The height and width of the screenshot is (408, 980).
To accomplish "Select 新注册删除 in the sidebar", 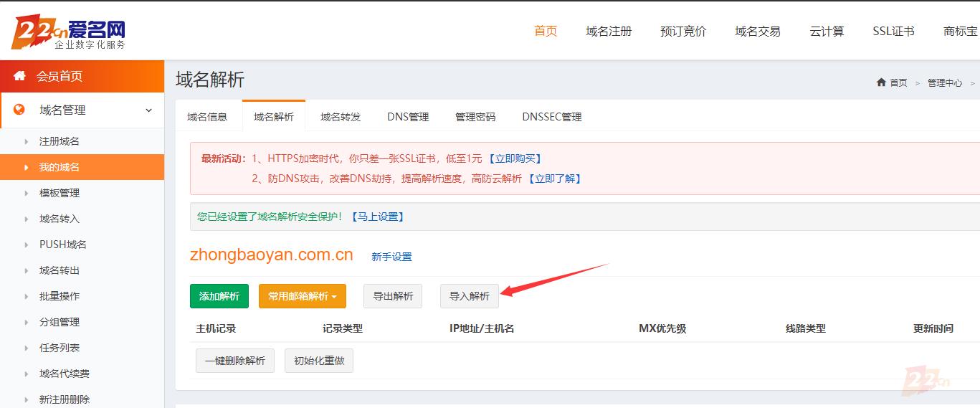I will tap(65, 399).
